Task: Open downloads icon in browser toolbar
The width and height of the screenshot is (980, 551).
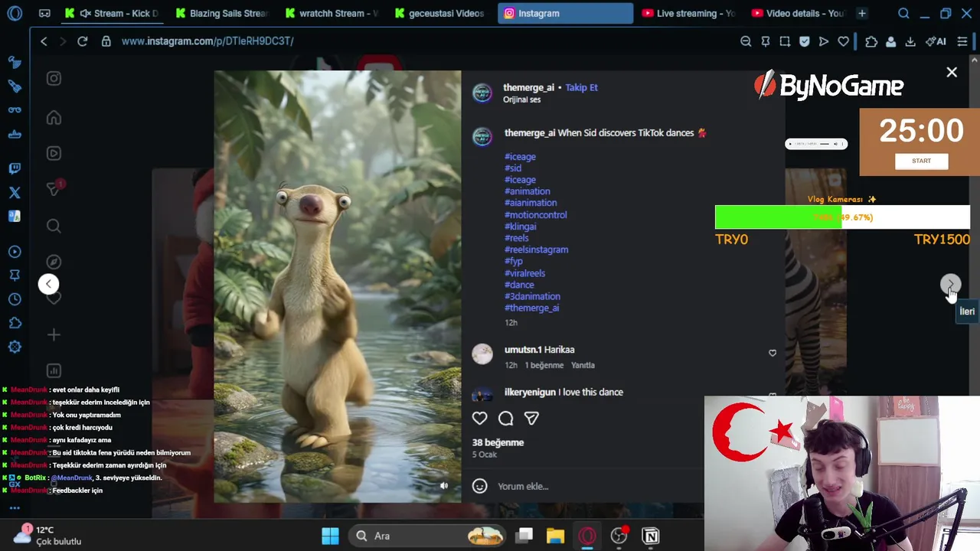Action: tap(910, 41)
